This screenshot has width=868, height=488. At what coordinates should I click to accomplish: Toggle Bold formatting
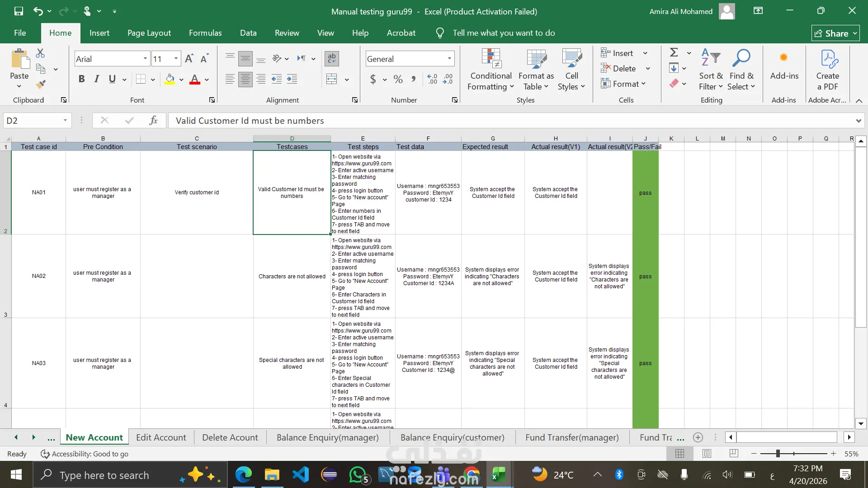click(81, 80)
